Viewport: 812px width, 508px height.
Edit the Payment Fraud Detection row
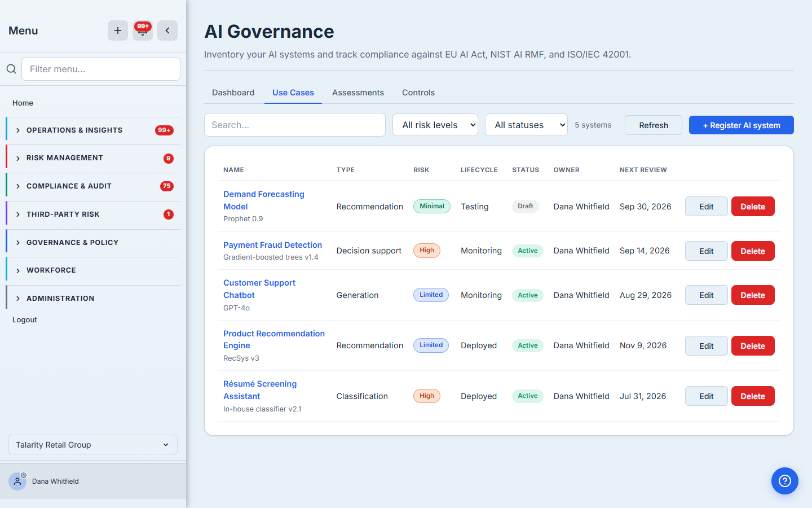coord(707,251)
